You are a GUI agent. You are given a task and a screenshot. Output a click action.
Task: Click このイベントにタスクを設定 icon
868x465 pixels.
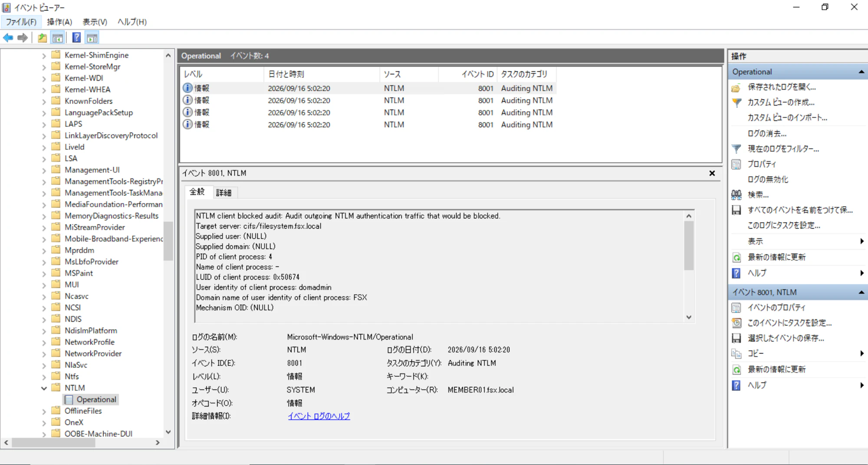[x=736, y=323]
